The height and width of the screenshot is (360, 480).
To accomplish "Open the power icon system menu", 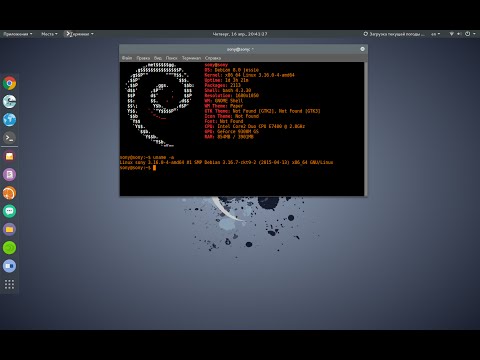I will [468, 34].
